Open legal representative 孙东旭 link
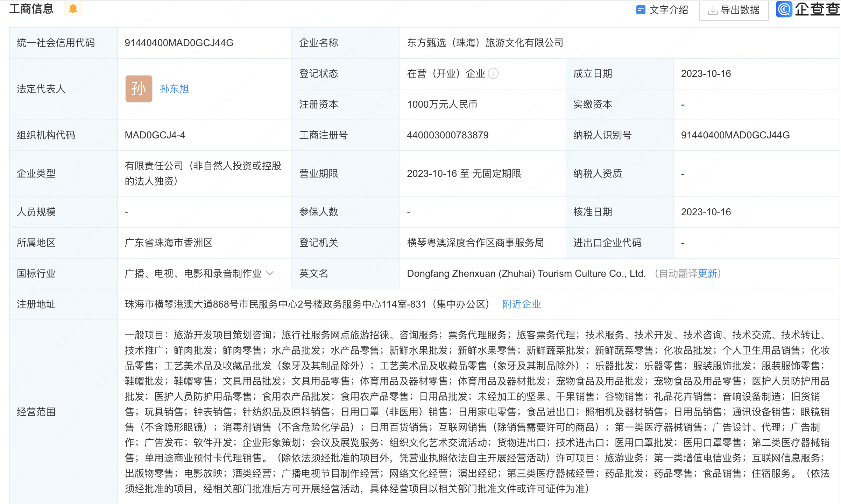 174,89
